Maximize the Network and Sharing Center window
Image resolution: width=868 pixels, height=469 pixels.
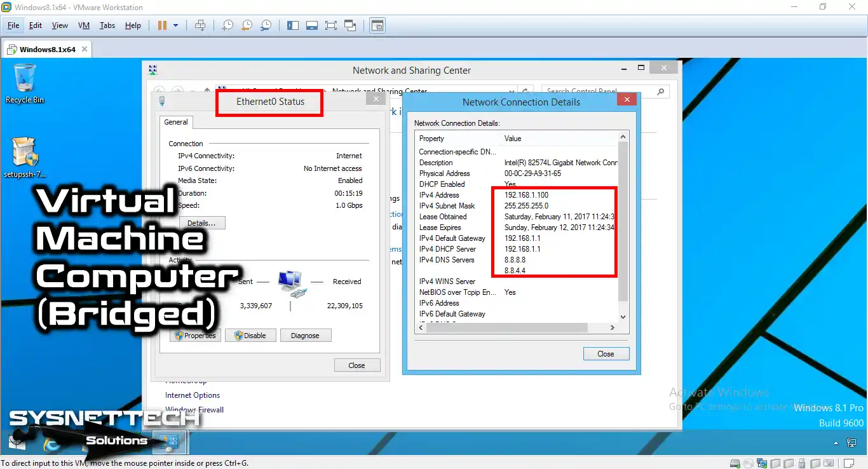point(641,67)
